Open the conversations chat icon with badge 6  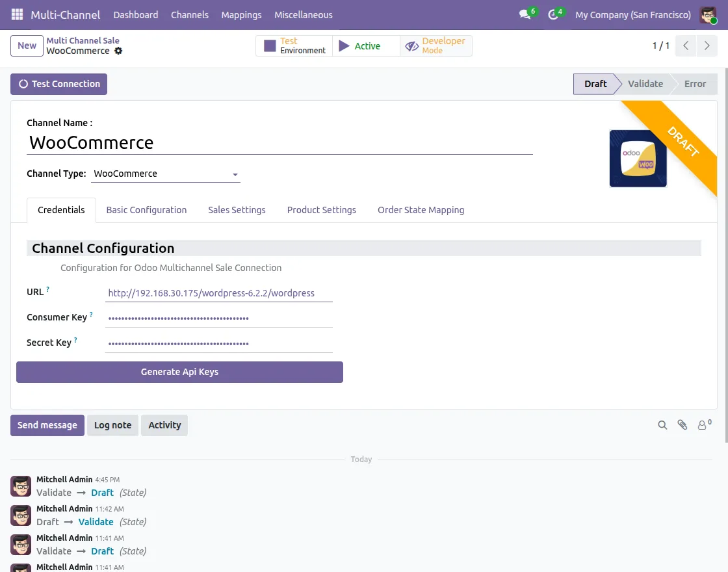coord(528,14)
